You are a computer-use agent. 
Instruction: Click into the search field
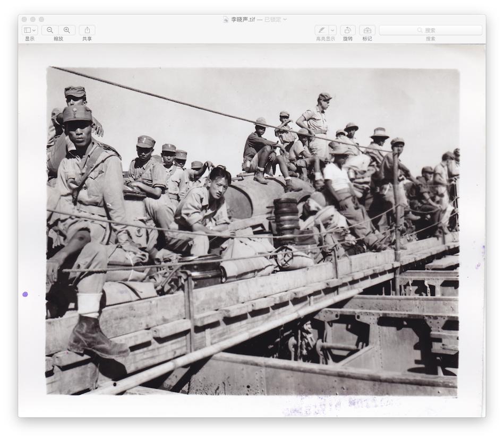click(431, 30)
